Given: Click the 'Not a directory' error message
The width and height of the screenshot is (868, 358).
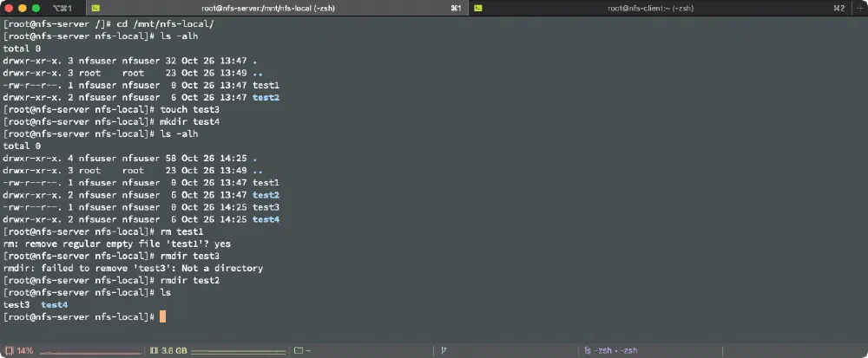Looking at the screenshot, I should pyautogui.click(x=222, y=268).
